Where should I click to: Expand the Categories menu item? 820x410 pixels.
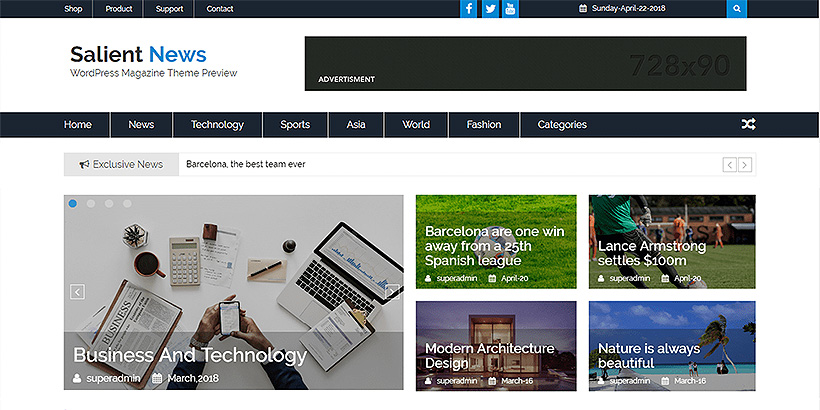(x=562, y=124)
